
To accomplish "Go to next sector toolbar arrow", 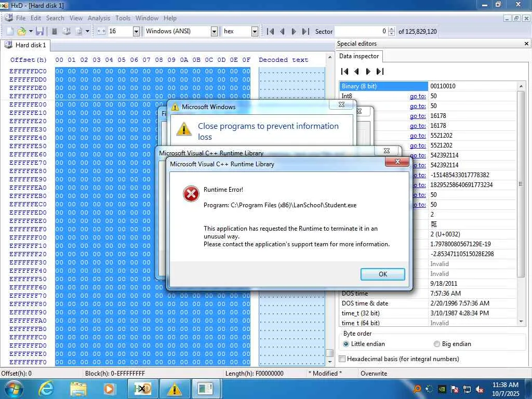I will [x=294, y=32].
